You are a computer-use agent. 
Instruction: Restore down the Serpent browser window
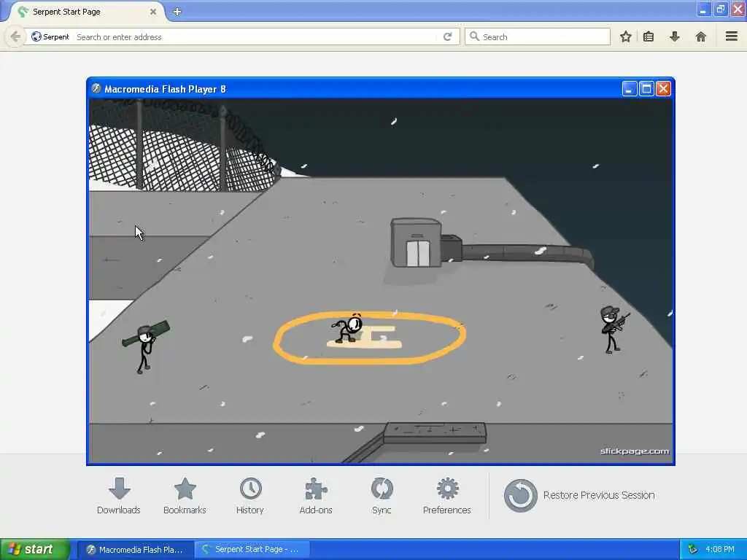[x=720, y=9]
